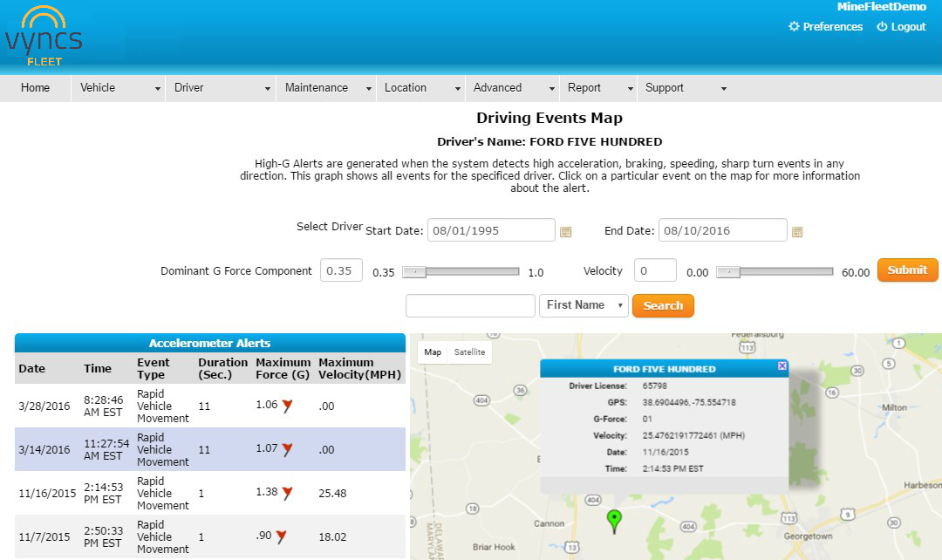Screen dimensions: 942x560
Task: Expand the Vehicle menu
Action: tap(119, 88)
